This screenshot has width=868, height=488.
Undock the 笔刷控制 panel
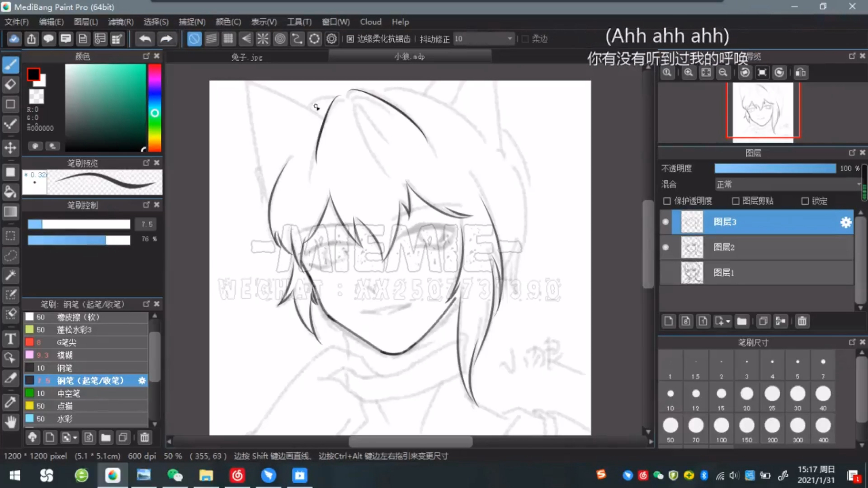pos(146,205)
